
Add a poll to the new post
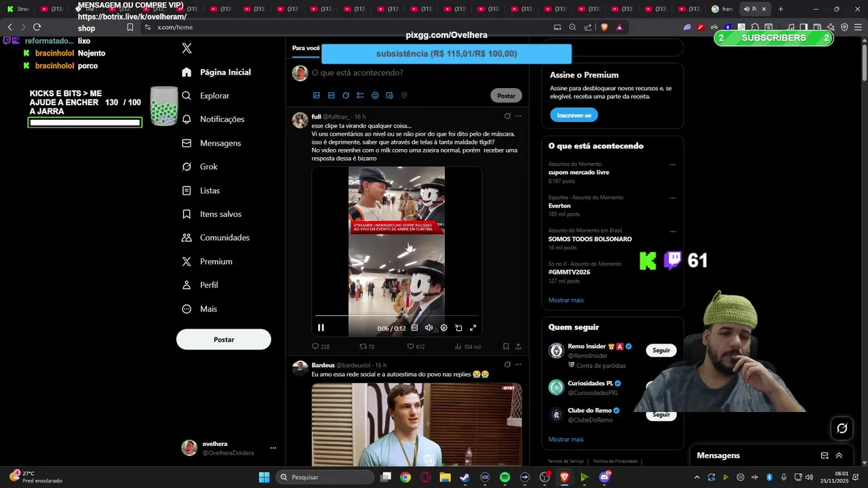coord(360,96)
